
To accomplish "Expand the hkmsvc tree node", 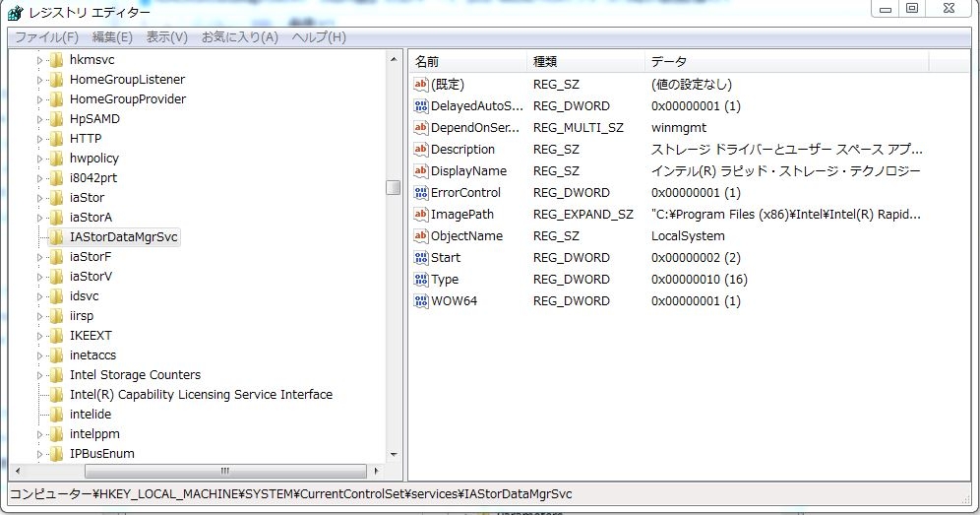I will (39, 61).
